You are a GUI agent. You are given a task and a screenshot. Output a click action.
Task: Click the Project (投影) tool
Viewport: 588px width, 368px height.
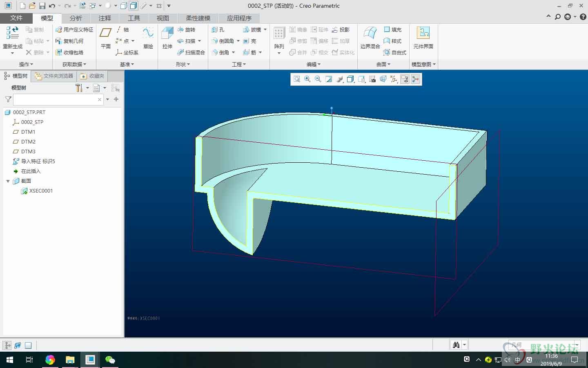pos(341,29)
